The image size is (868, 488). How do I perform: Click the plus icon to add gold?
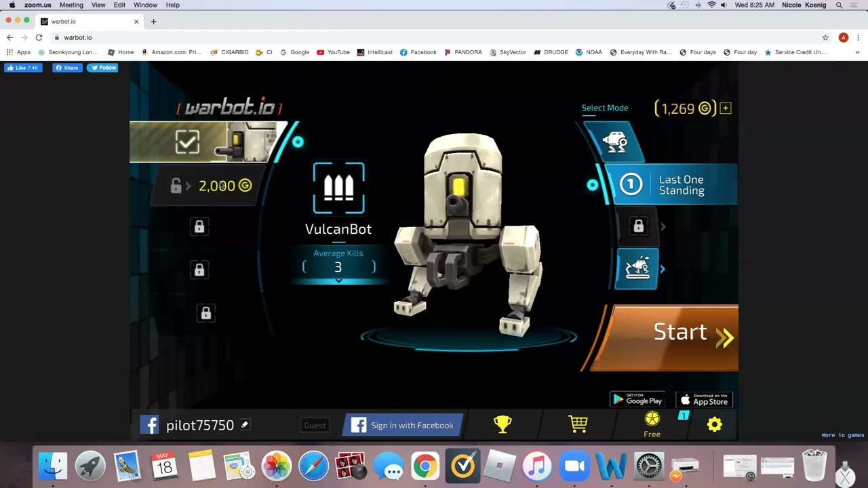(x=726, y=108)
